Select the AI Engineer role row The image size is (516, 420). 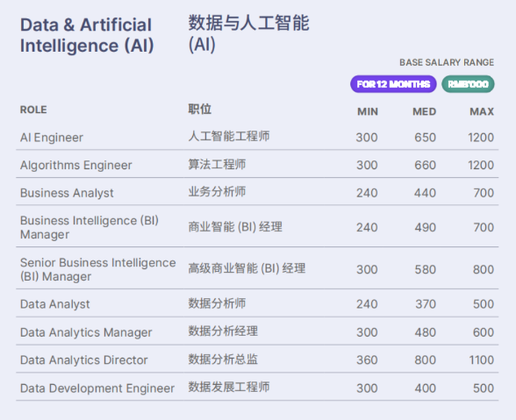pos(257,137)
